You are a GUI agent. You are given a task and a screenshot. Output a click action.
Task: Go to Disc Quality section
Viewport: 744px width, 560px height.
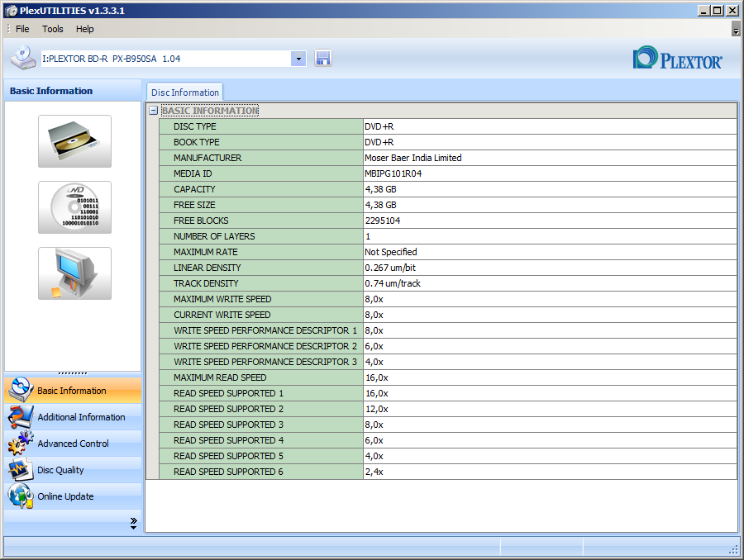tap(73, 470)
